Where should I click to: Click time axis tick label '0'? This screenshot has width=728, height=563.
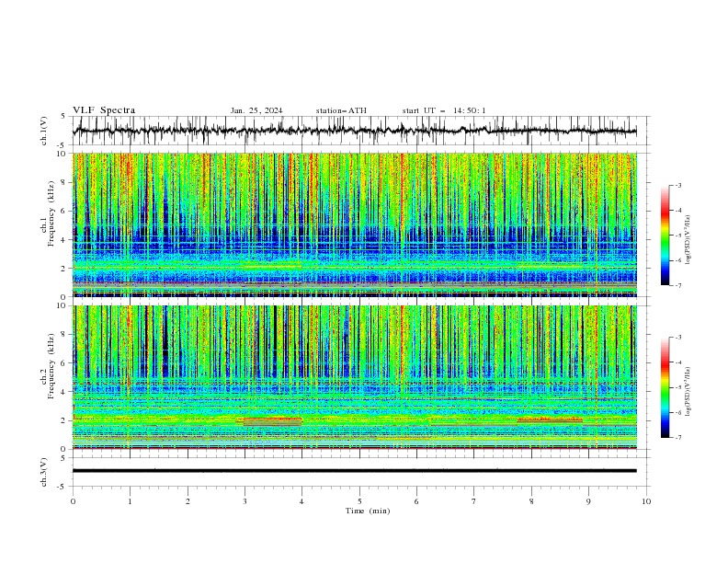(73, 501)
